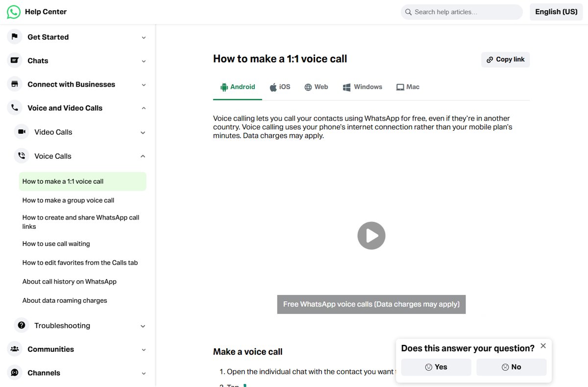This screenshot has width=588, height=387.
Task: Click the 'Get Started' sidebar label
Action: pos(48,37)
